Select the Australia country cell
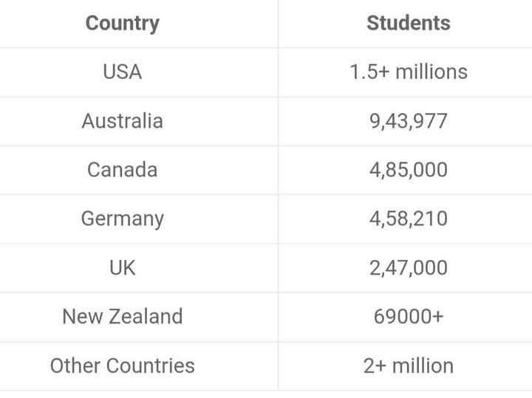 122,120
